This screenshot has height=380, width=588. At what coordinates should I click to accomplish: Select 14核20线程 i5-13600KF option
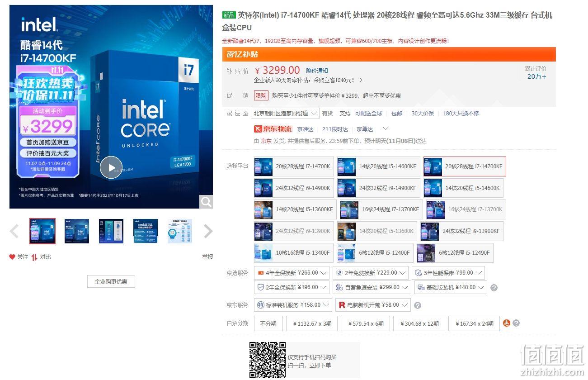295,209
